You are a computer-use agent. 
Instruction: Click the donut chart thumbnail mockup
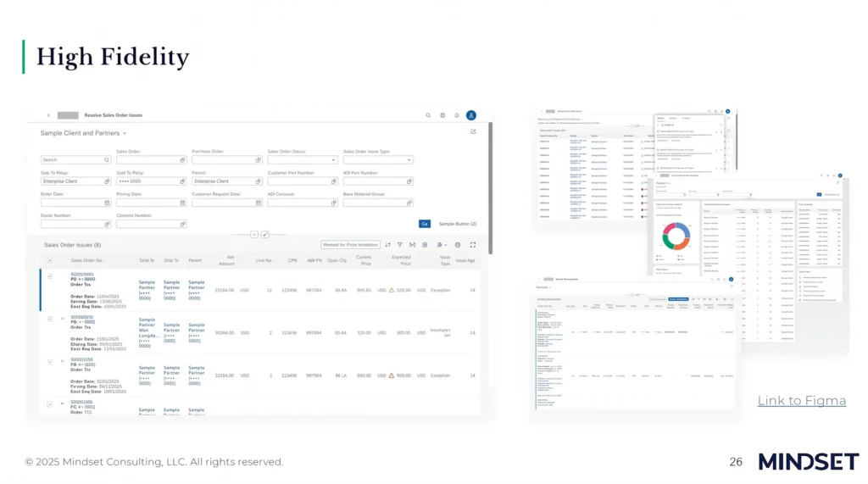click(676, 236)
